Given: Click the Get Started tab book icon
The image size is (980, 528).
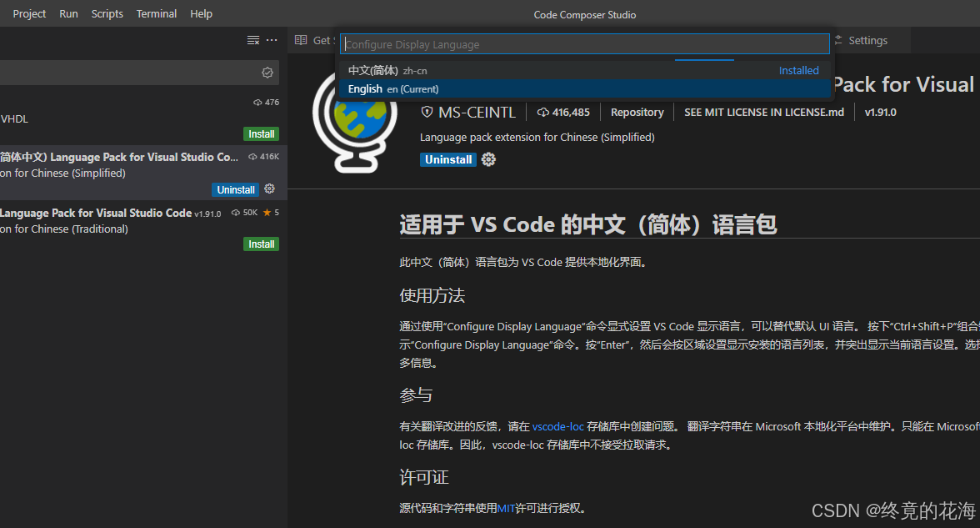Looking at the screenshot, I should pyautogui.click(x=301, y=40).
